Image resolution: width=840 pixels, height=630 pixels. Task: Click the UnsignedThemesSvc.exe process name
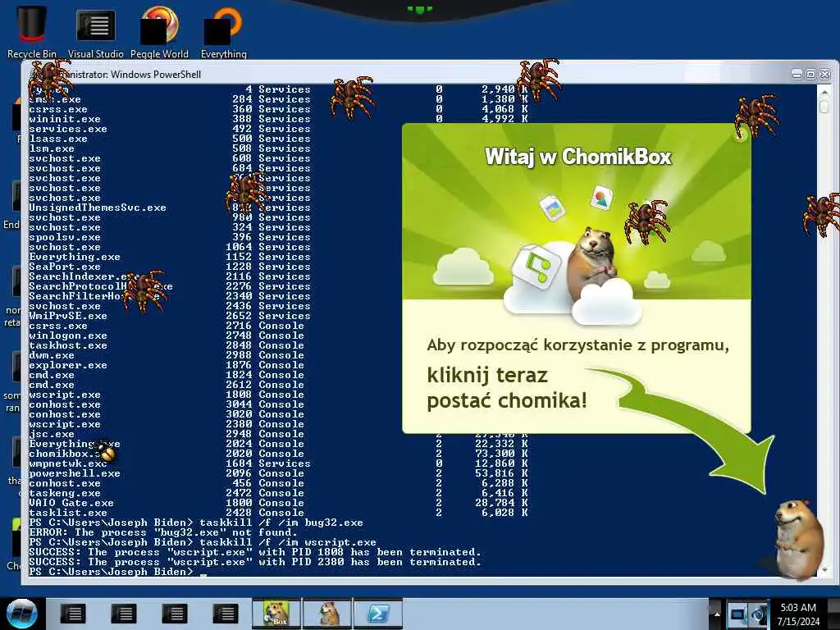(x=98, y=208)
